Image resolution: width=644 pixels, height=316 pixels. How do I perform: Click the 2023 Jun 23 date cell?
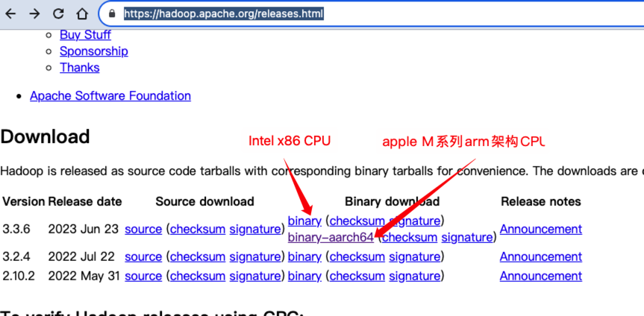84,229
